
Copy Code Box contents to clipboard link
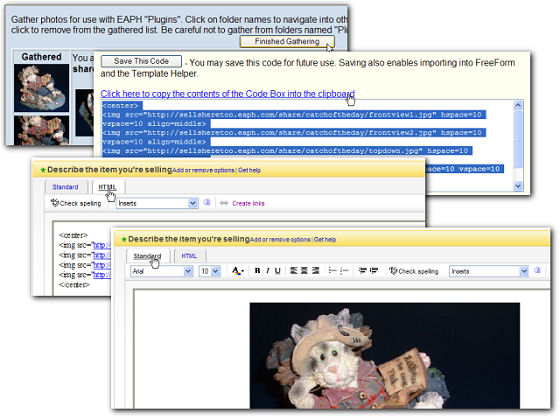(228, 94)
